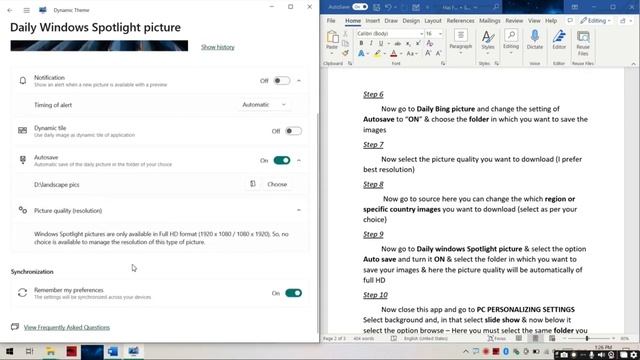Increase font size with grow icon
This screenshot has height=360, width=640.
[x=428, y=53]
